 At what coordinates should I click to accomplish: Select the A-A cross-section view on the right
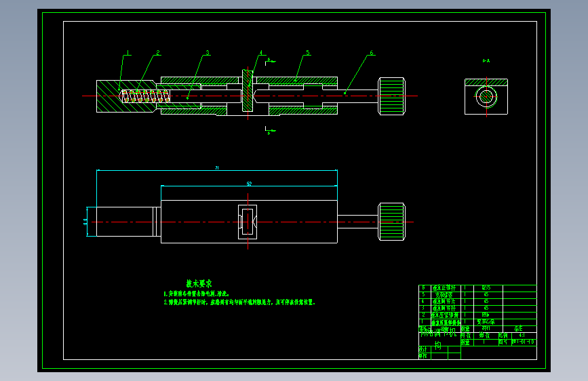coord(486,96)
